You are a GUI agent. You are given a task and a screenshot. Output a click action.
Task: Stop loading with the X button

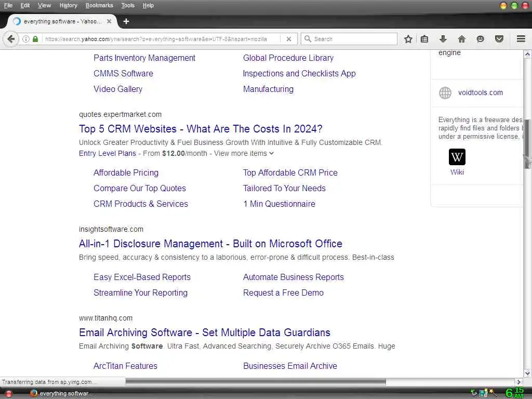coord(289,39)
